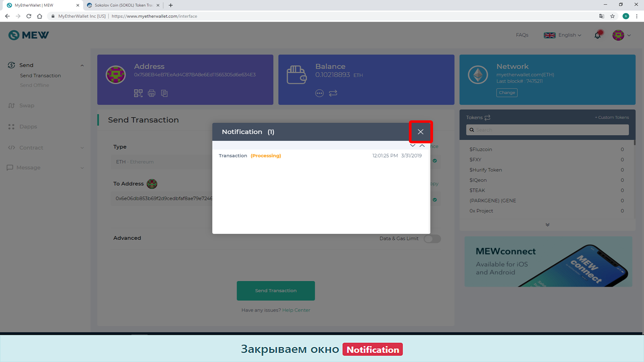644x362 pixels.
Task: Open English language dropdown
Action: click(562, 35)
